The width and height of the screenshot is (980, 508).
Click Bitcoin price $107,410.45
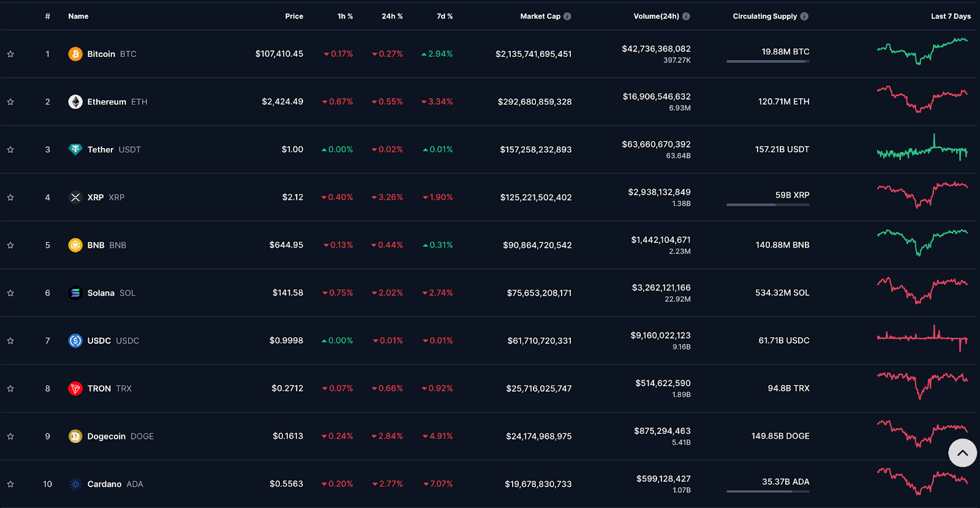279,54
